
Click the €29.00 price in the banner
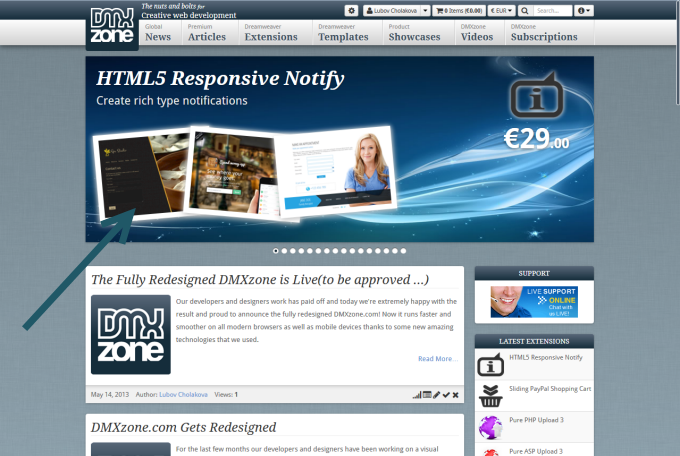tap(536, 139)
